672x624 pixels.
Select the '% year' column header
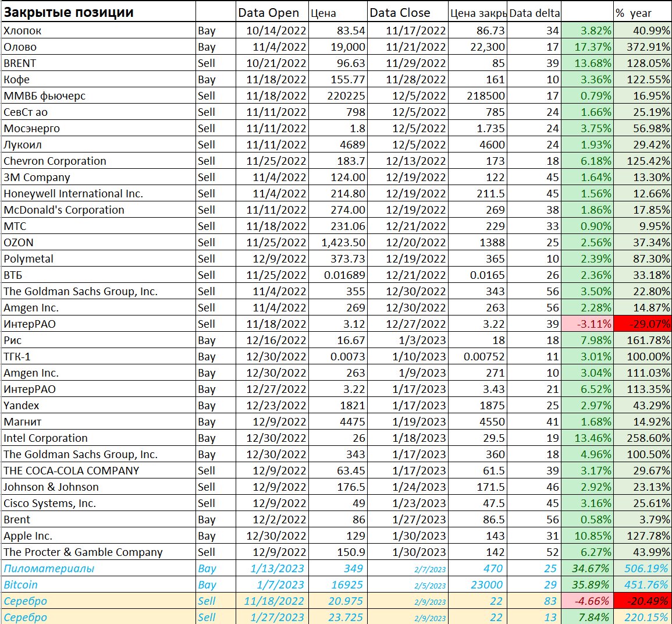click(x=642, y=12)
